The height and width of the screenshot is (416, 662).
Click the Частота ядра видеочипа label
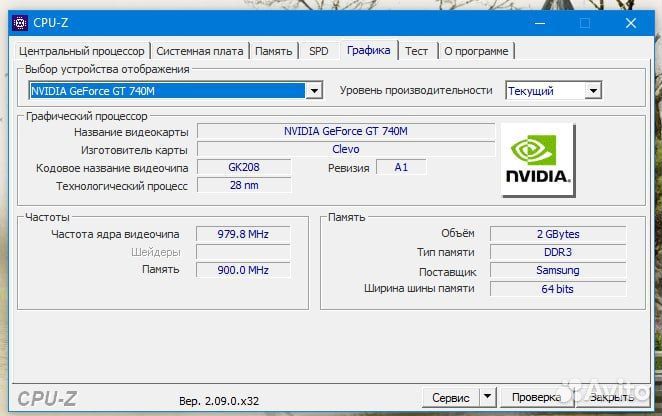(x=115, y=234)
